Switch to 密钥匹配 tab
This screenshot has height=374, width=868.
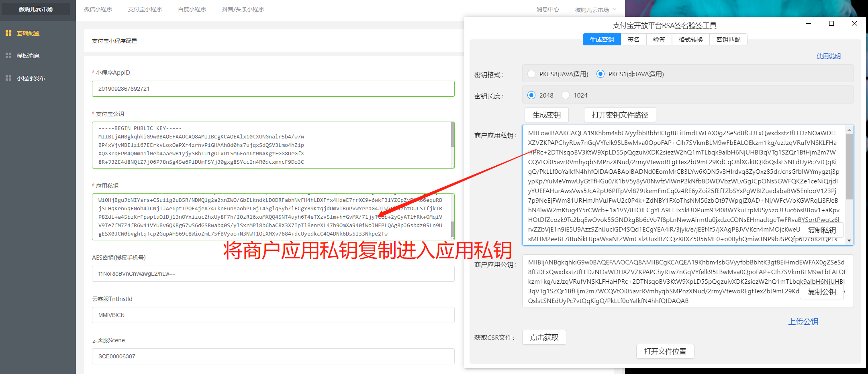point(728,39)
